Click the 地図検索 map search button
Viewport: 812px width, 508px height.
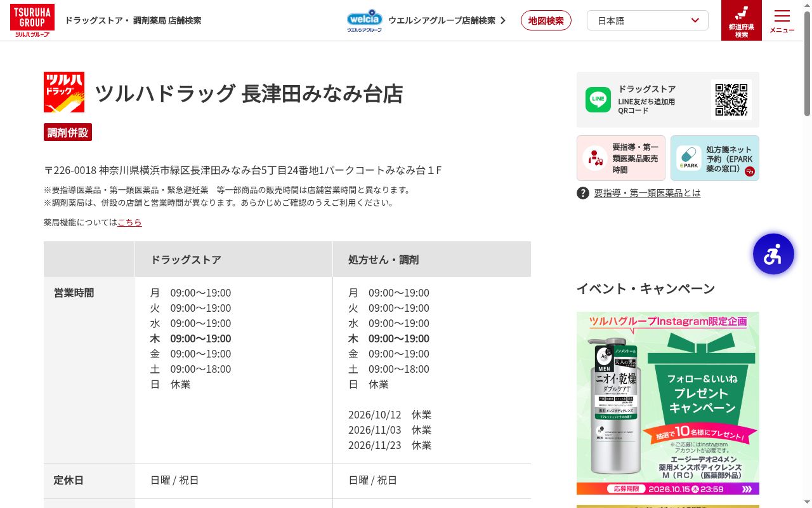click(546, 20)
